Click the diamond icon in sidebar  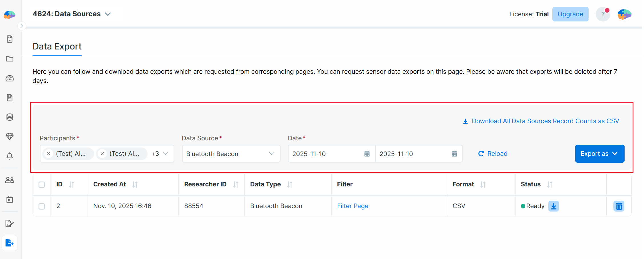tap(10, 137)
